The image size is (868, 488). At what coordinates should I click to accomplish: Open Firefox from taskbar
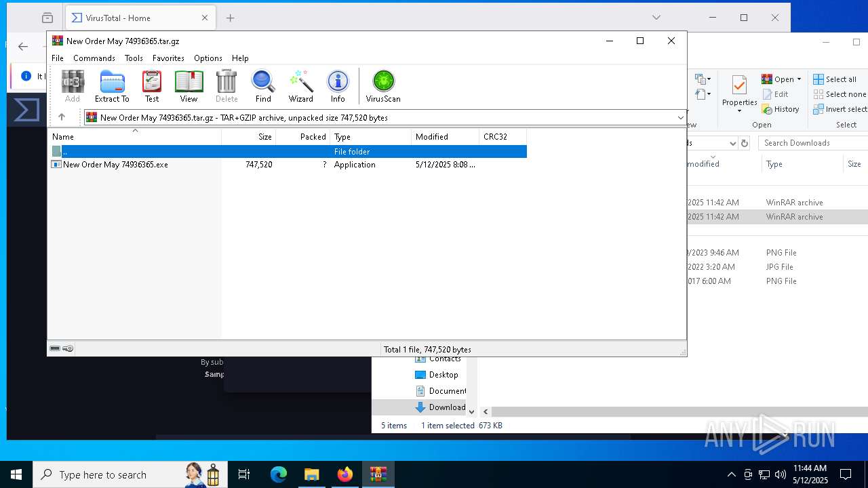(345, 474)
